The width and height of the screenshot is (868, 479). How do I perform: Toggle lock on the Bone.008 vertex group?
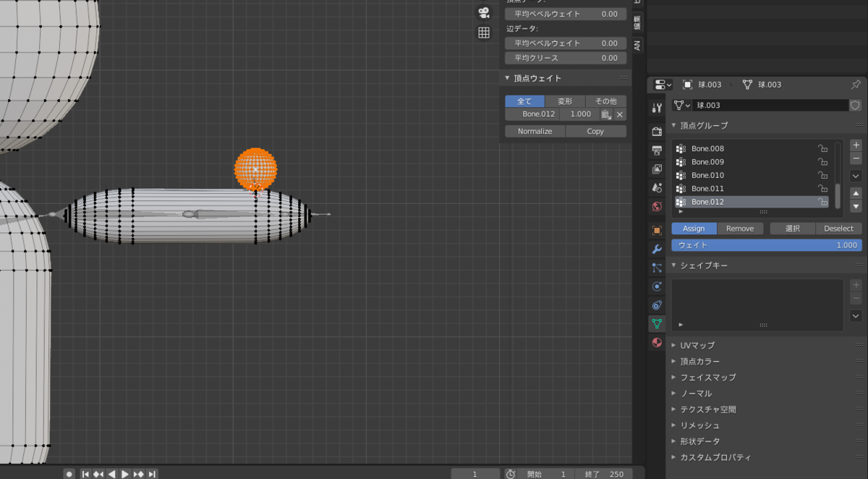pos(822,148)
